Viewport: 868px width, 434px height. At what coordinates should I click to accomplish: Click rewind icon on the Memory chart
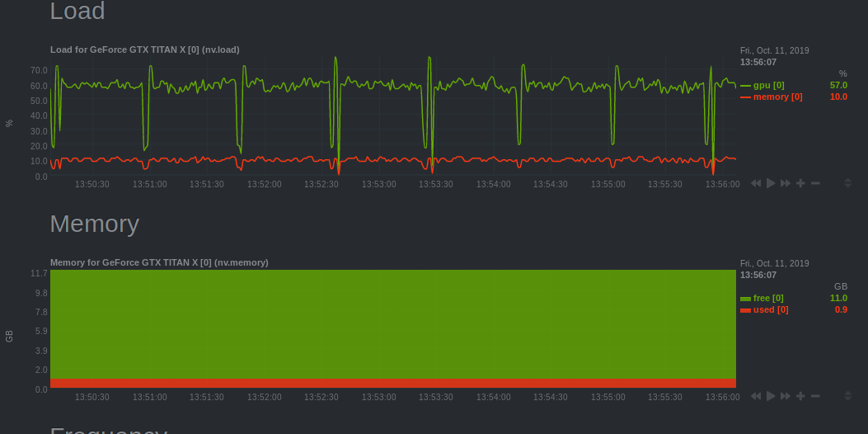(755, 396)
